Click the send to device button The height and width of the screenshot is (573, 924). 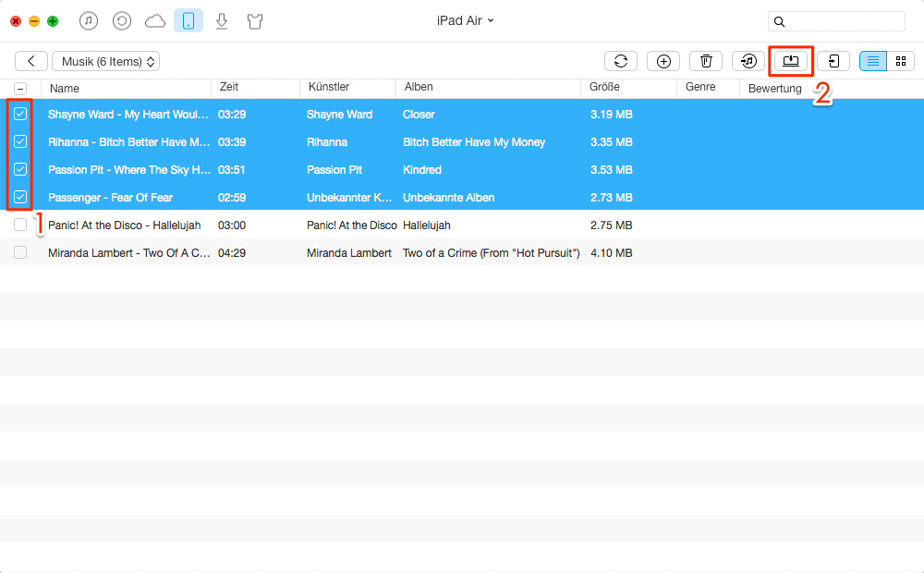pos(833,61)
